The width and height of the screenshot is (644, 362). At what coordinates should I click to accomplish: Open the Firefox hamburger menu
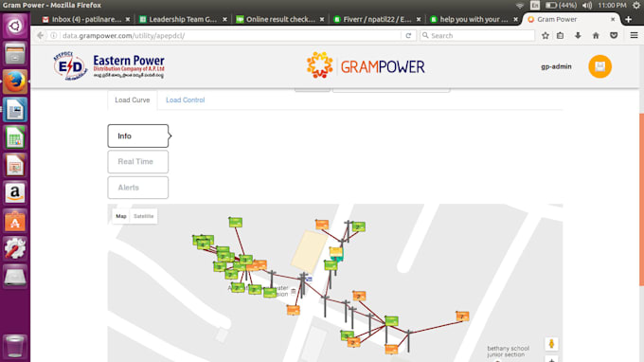tap(634, 36)
